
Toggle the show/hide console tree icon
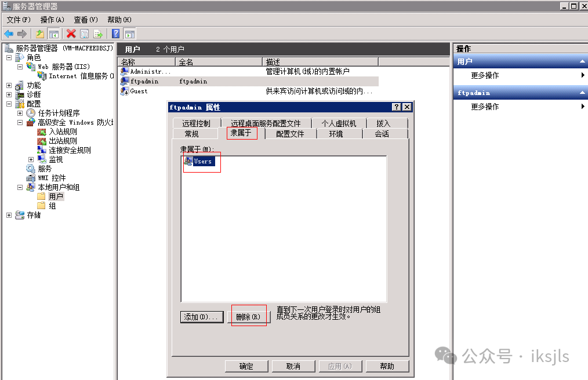point(54,34)
